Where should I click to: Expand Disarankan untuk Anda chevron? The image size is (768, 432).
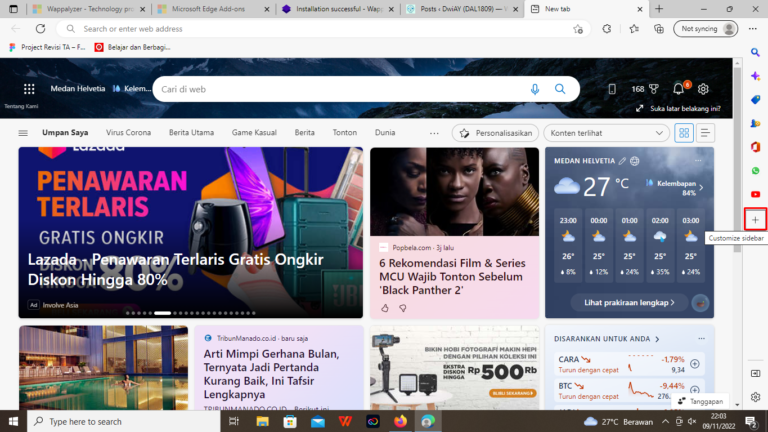click(x=657, y=339)
